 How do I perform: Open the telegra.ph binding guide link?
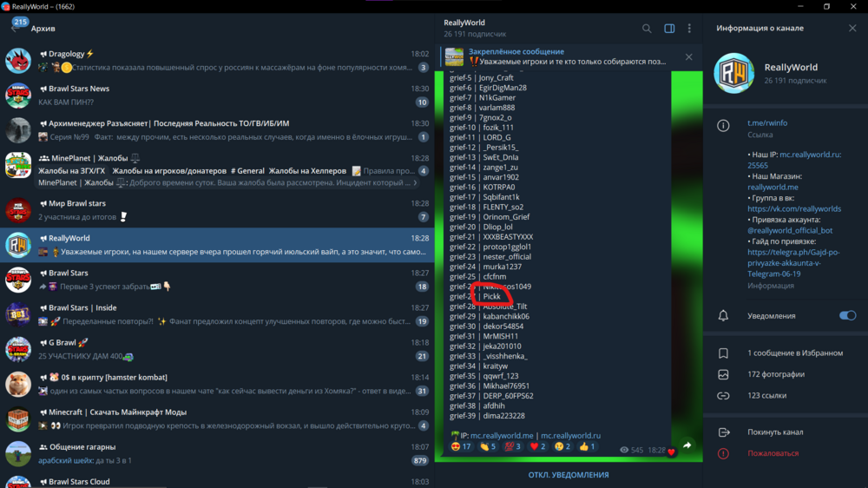click(x=793, y=263)
